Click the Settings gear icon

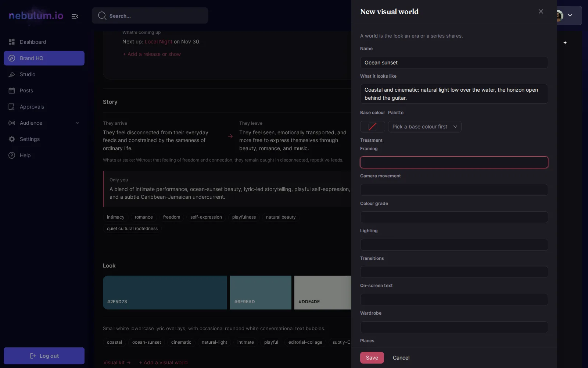[x=12, y=139]
